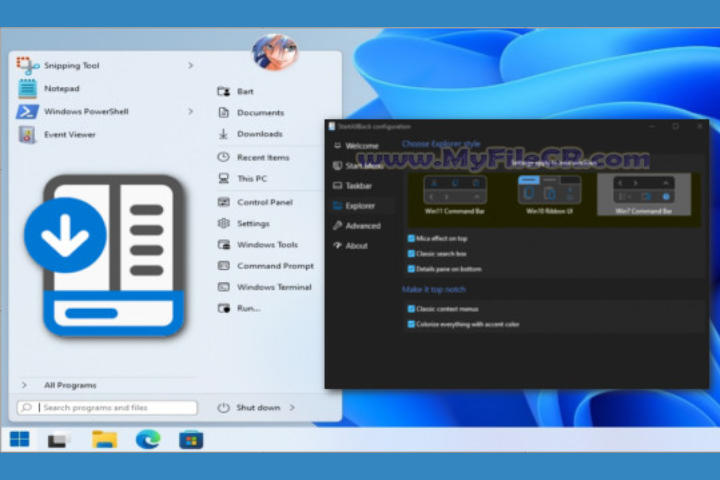Open Microsoft Store from taskbar

(x=191, y=440)
